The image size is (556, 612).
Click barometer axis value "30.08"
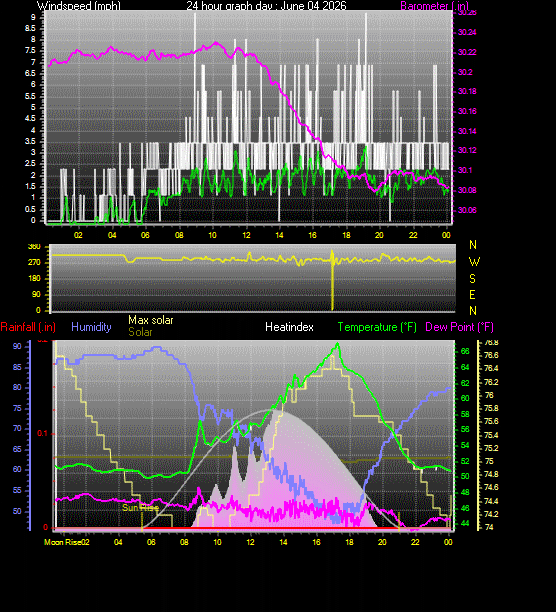(x=467, y=190)
